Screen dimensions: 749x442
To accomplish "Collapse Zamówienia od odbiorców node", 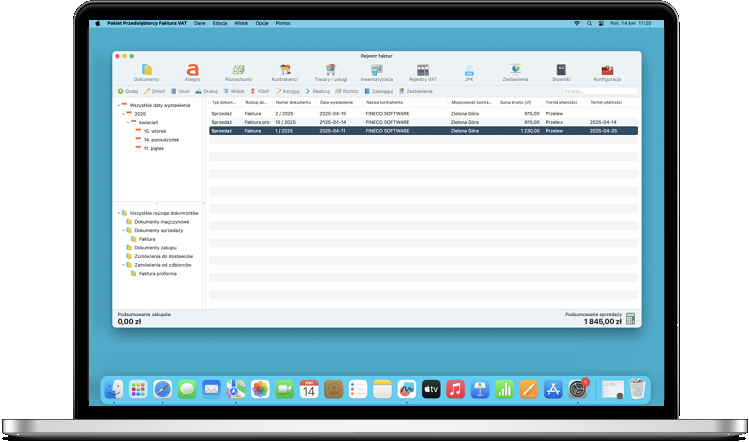I will coord(124,265).
